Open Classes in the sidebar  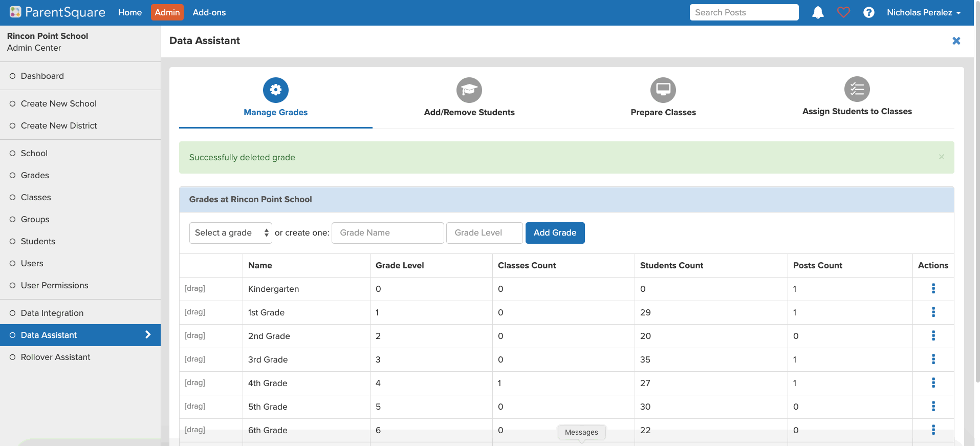80,197
